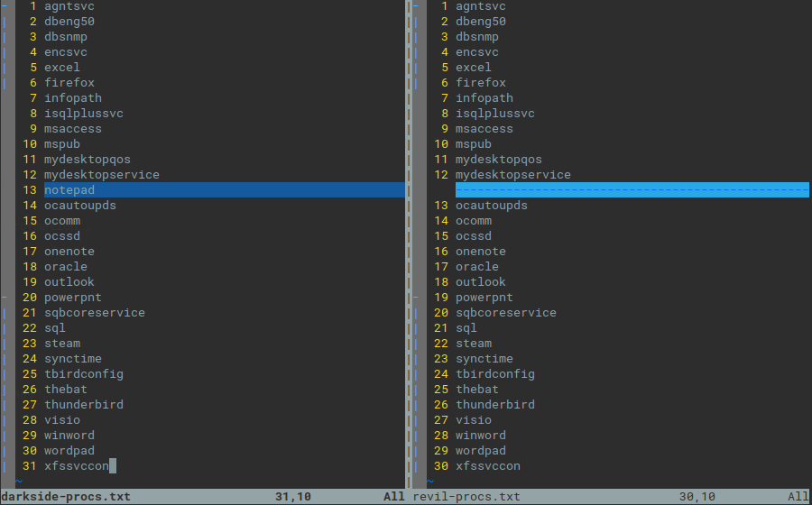Click mydesktopservice in the revil-procs.txt pane

(x=513, y=174)
